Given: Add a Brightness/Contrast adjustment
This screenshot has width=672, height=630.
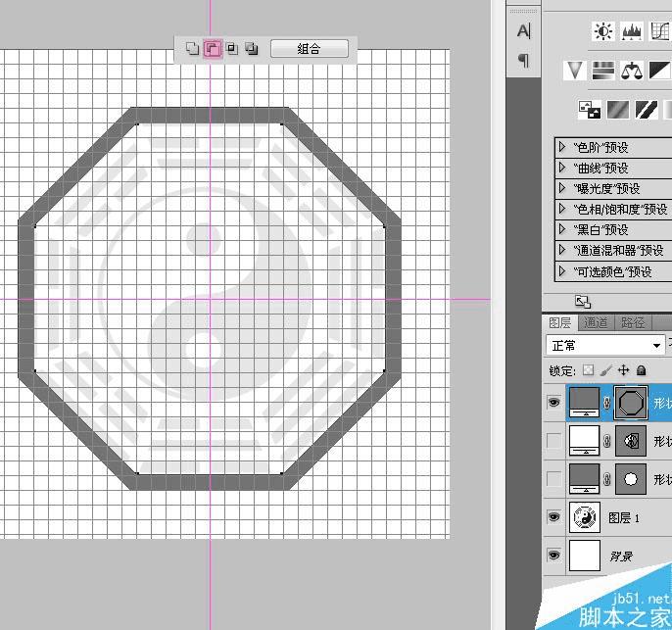Looking at the screenshot, I should pyautogui.click(x=603, y=31).
